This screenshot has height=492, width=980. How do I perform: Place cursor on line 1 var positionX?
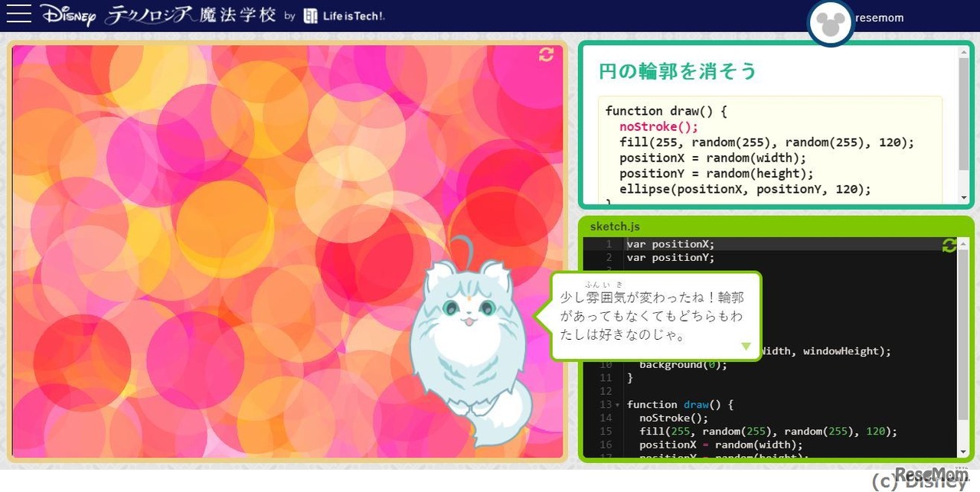[671, 244]
